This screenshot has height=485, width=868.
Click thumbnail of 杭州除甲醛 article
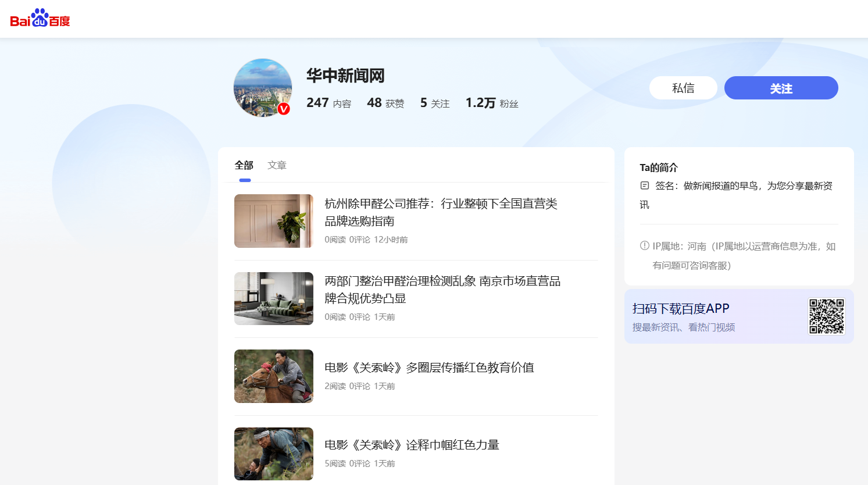(274, 221)
